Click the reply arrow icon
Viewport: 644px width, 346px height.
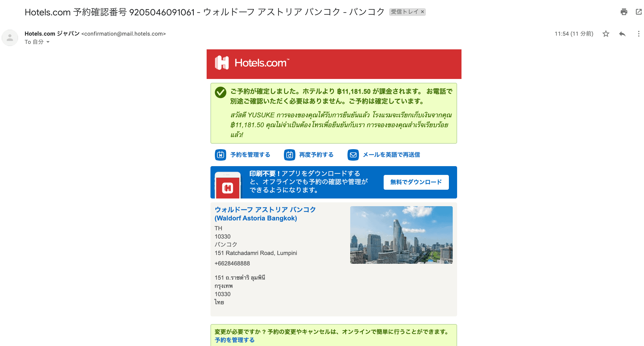pyautogui.click(x=622, y=34)
